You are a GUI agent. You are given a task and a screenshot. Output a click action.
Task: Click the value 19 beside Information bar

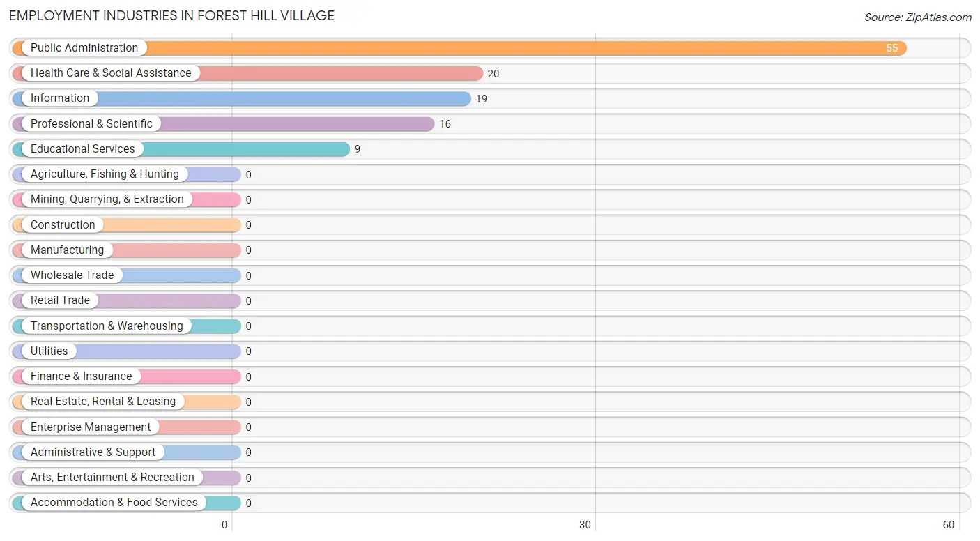coord(482,99)
